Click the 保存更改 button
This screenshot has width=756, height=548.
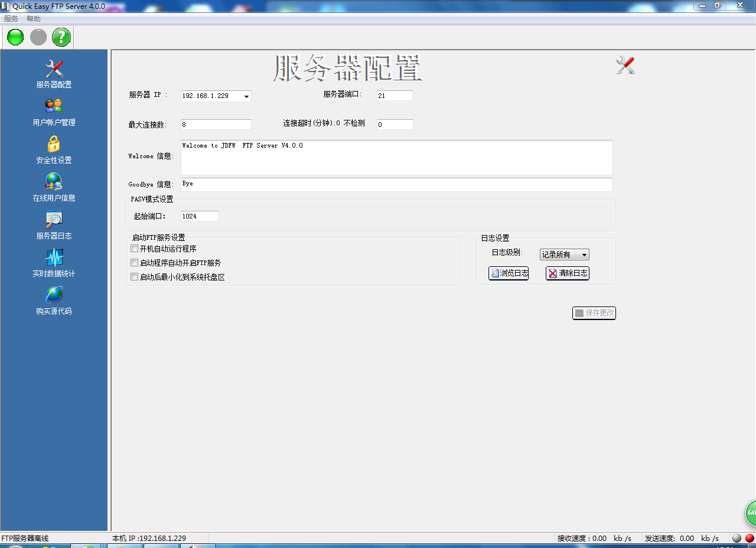pyautogui.click(x=594, y=313)
